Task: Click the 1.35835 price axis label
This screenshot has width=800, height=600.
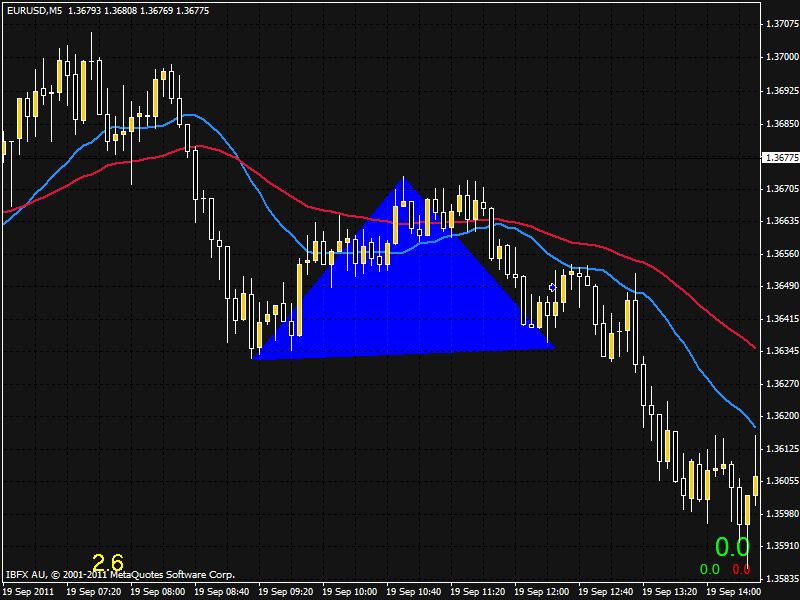Action: pyautogui.click(x=779, y=579)
